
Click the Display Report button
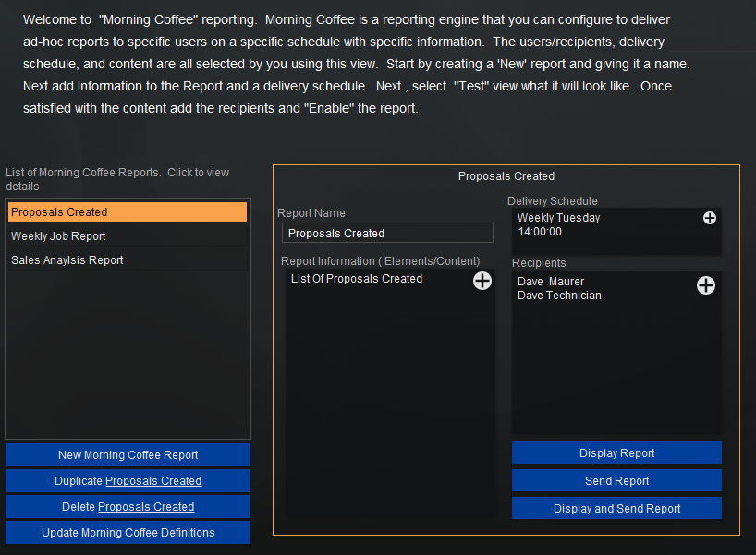[616, 453]
